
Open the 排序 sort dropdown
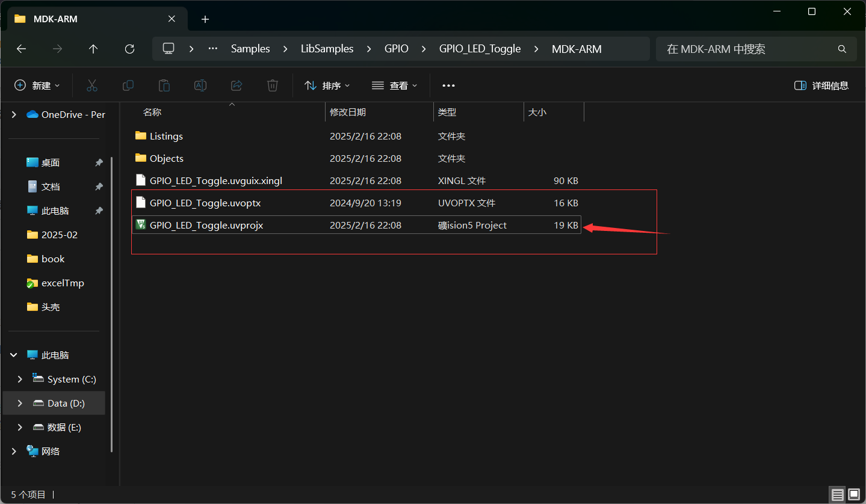327,85
